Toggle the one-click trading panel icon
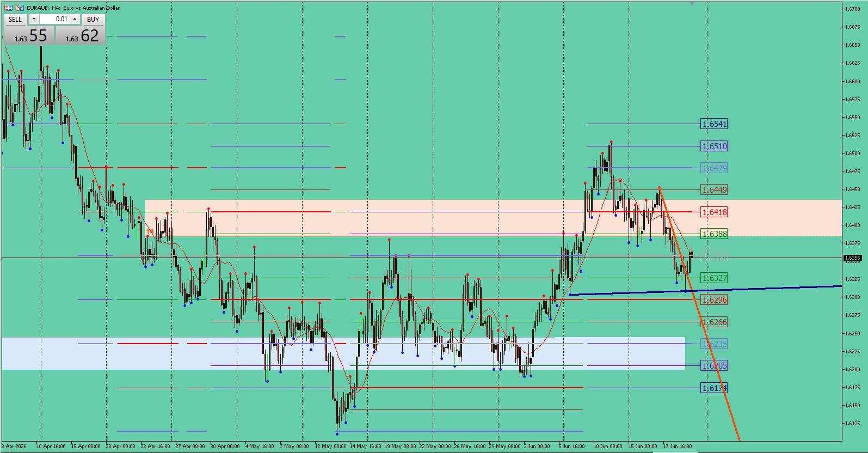Image resolution: width=868 pixels, height=453 pixels. tap(8, 8)
